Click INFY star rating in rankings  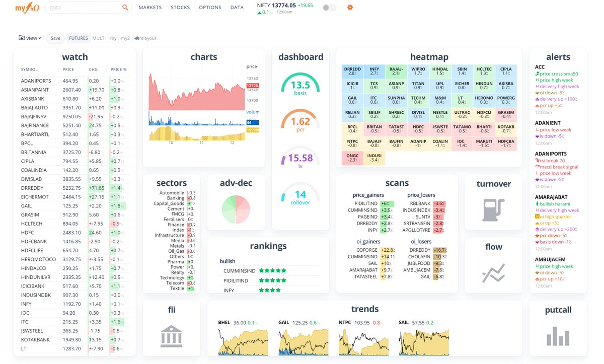(x=270, y=290)
